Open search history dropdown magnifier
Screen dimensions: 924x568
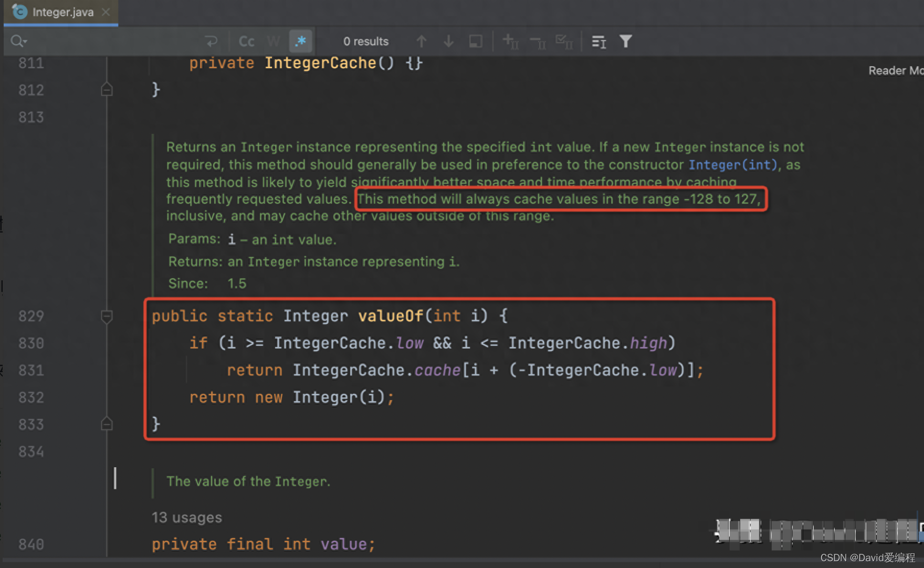point(19,41)
